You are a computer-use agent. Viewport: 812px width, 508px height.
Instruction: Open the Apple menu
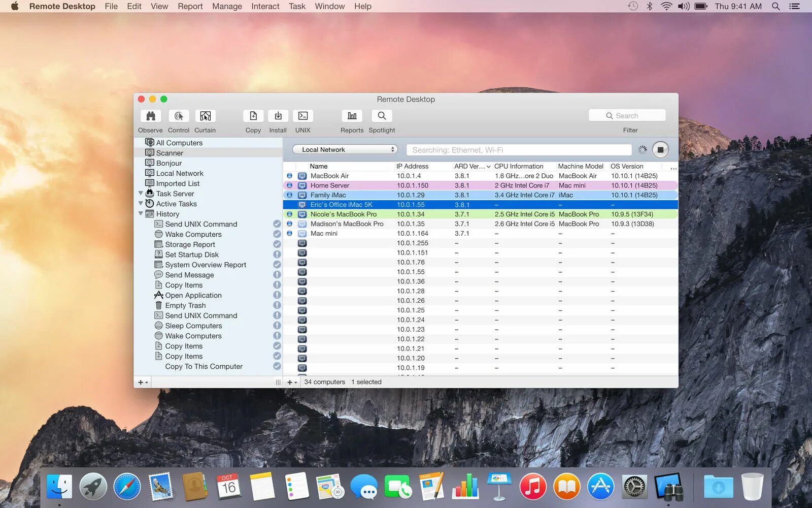14,6
